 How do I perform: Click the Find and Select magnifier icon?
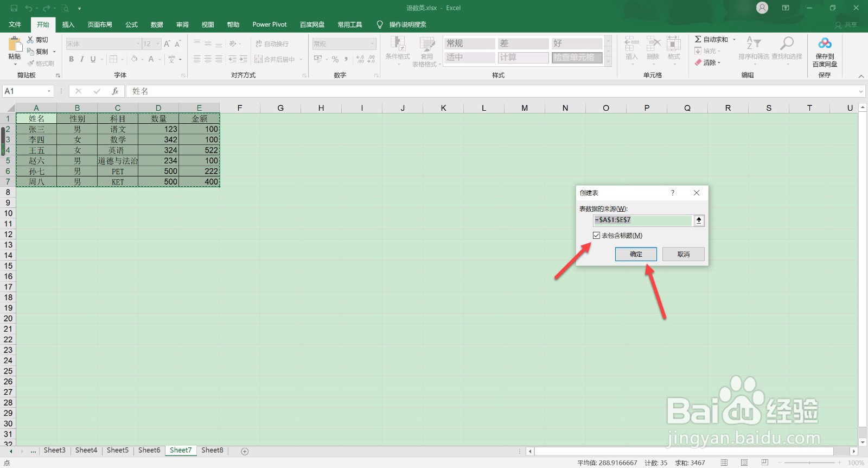pyautogui.click(x=787, y=43)
